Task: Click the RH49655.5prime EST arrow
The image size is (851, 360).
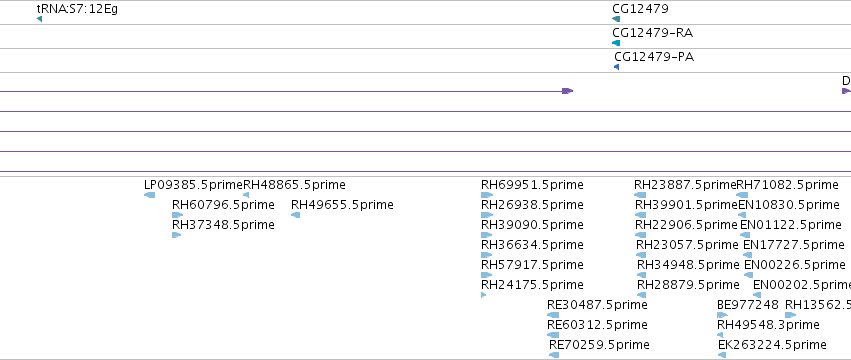Action: [x=295, y=215]
